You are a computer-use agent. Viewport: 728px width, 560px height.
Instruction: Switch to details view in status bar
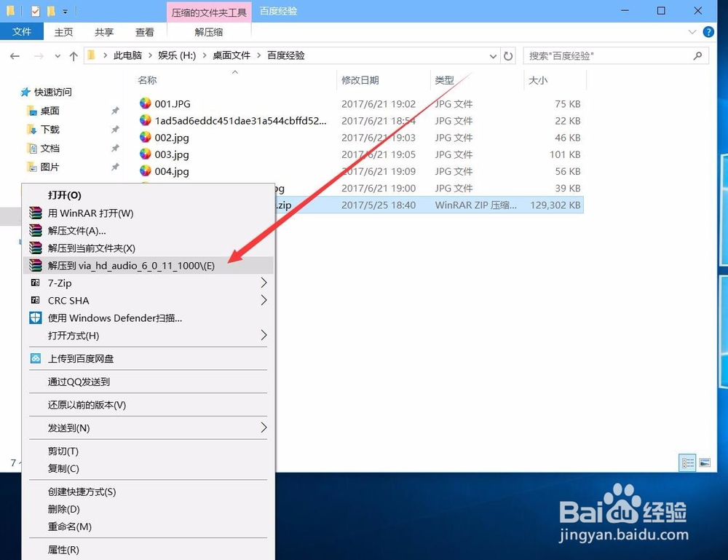(687, 462)
